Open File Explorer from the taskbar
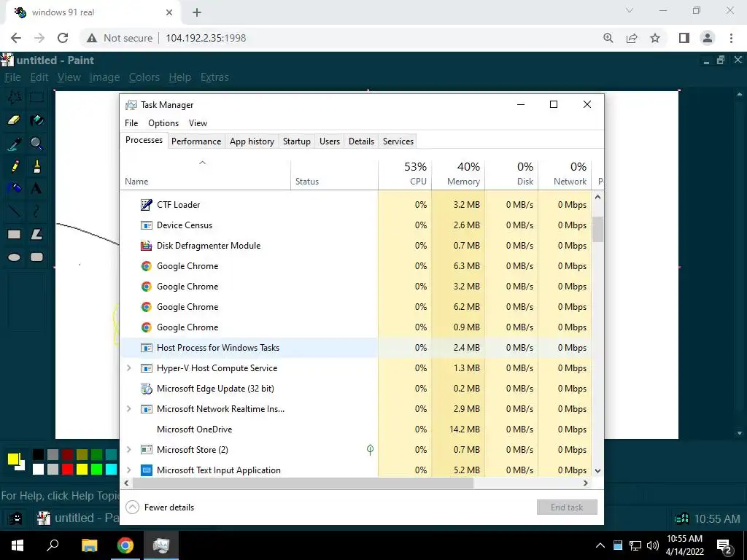 pos(89,545)
